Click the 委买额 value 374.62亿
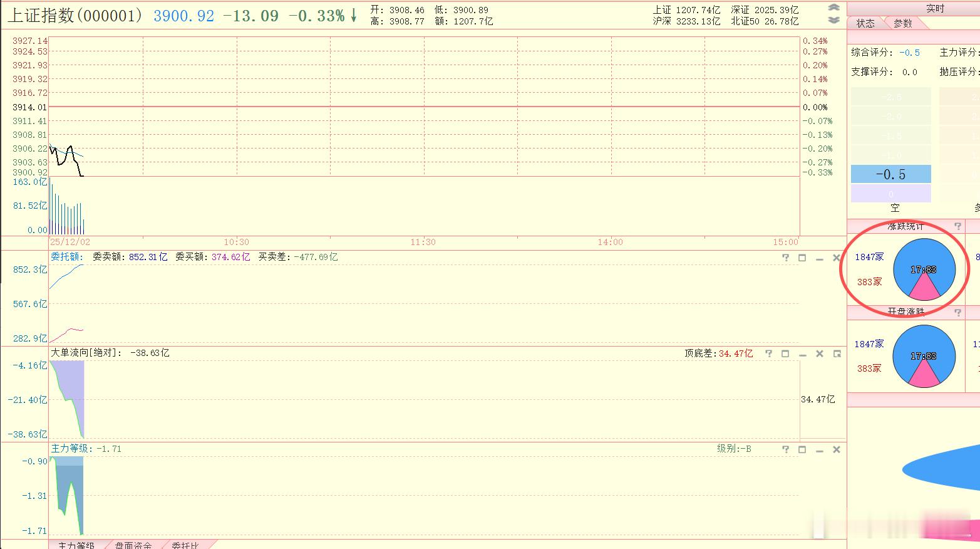 point(230,257)
